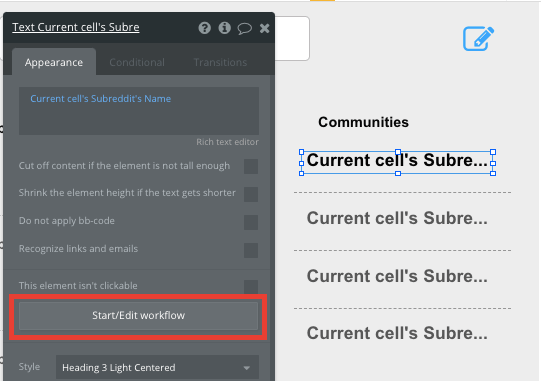
Task: Switch to the Conditional tab
Action: tap(137, 62)
